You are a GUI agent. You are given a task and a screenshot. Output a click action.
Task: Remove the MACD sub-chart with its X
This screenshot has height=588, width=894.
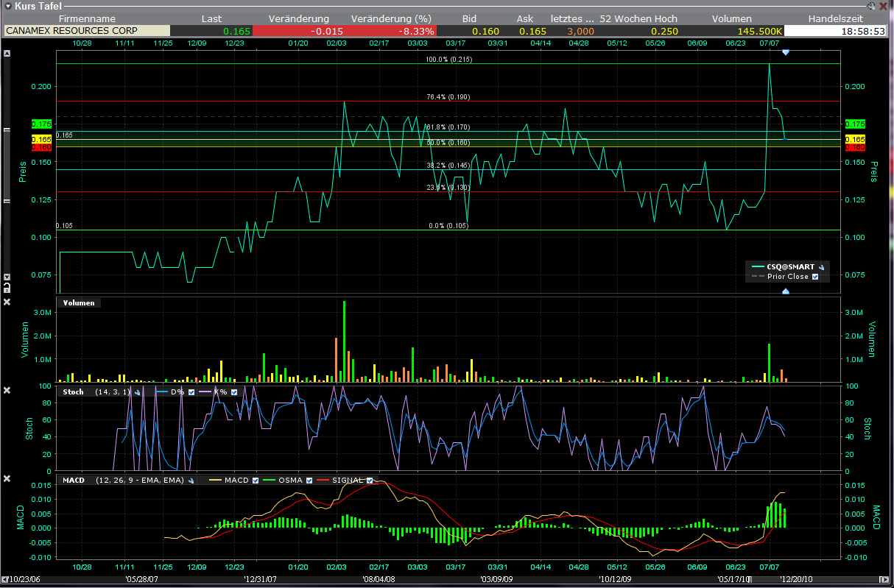7,478
